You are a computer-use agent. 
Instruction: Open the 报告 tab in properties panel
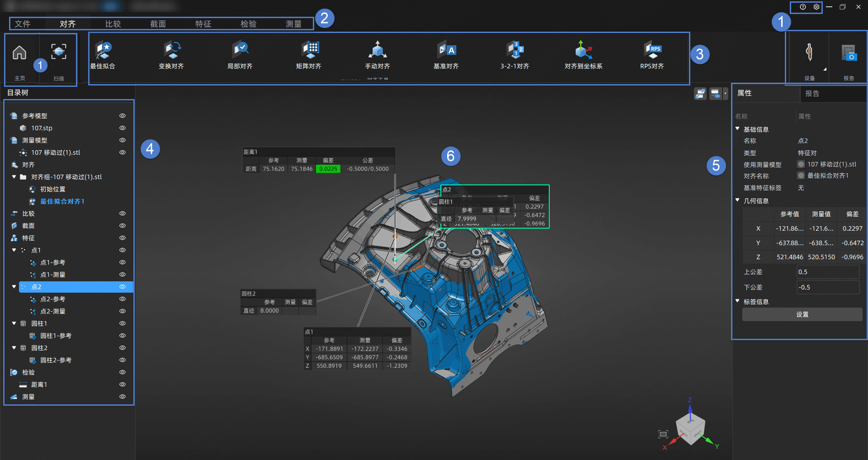812,94
